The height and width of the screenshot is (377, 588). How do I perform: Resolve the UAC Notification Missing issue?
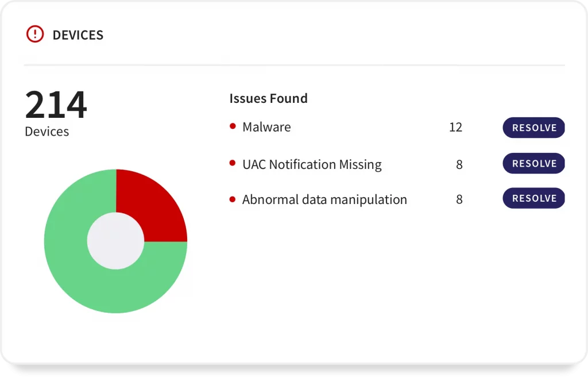click(533, 164)
